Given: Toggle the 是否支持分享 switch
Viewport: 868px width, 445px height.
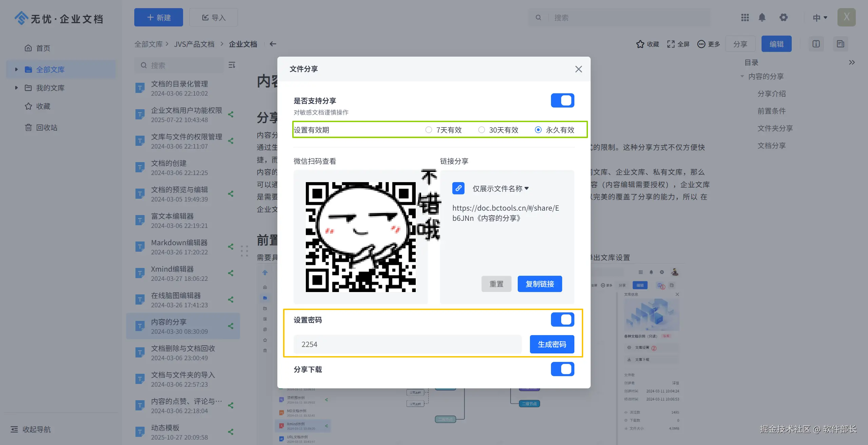Looking at the screenshot, I should pos(562,100).
